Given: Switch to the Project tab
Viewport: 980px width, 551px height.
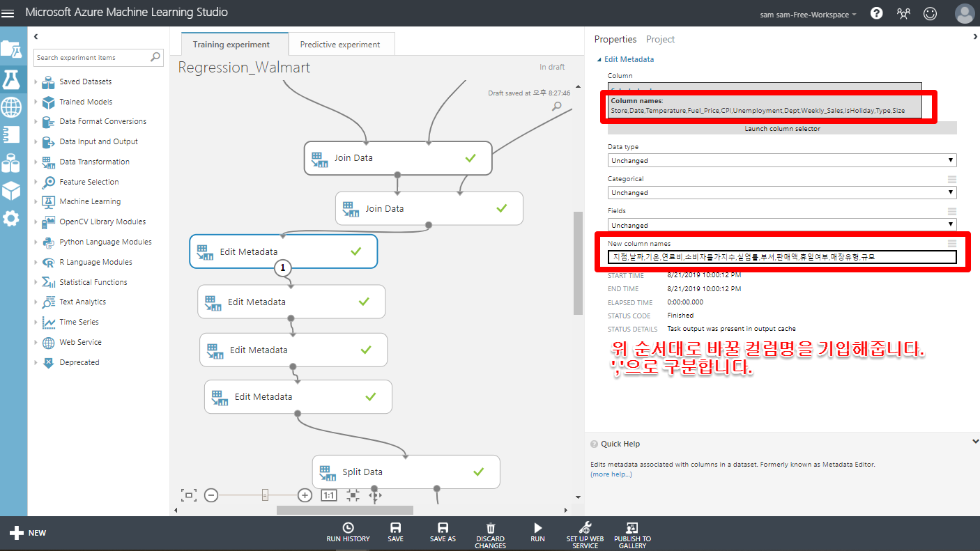Looking at the screenshot, I should click(660, 39).
